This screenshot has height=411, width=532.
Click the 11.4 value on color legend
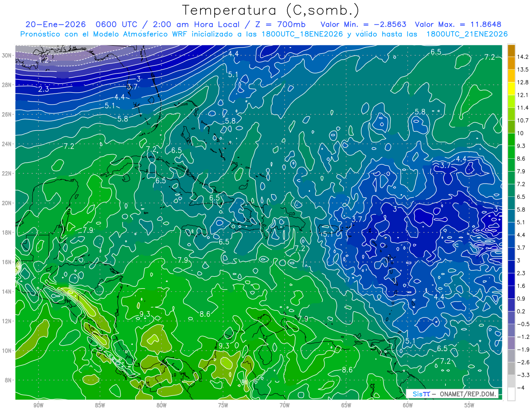[523, 108]
